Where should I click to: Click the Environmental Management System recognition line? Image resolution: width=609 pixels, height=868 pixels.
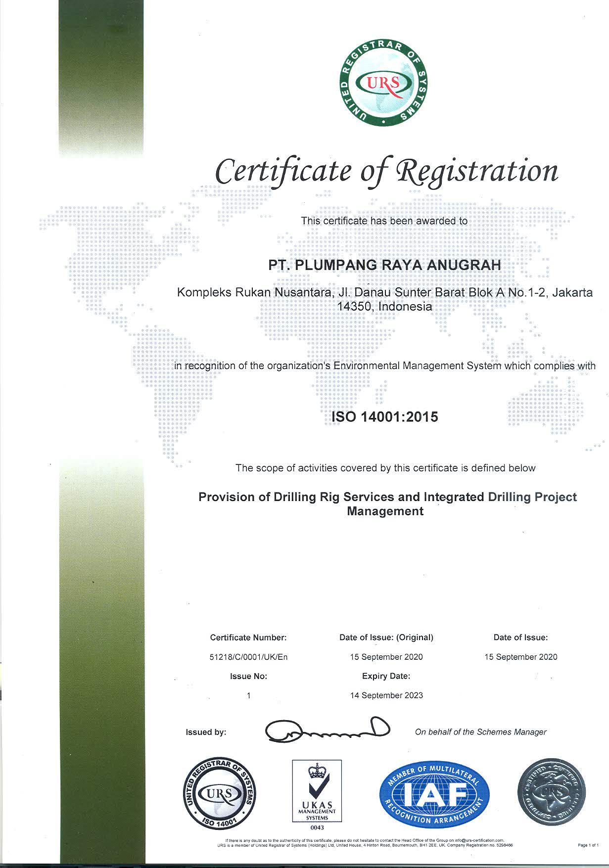click(x=385, y=366)
